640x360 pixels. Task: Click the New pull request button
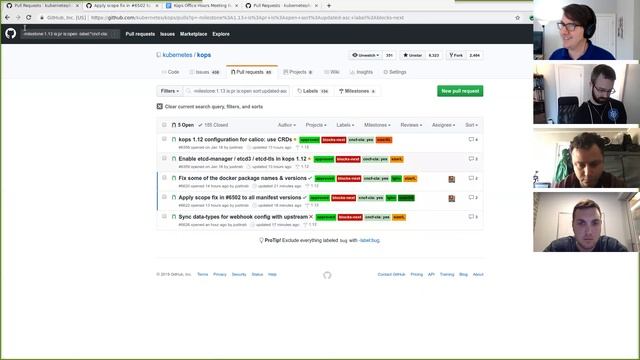(x=460, y=91)
